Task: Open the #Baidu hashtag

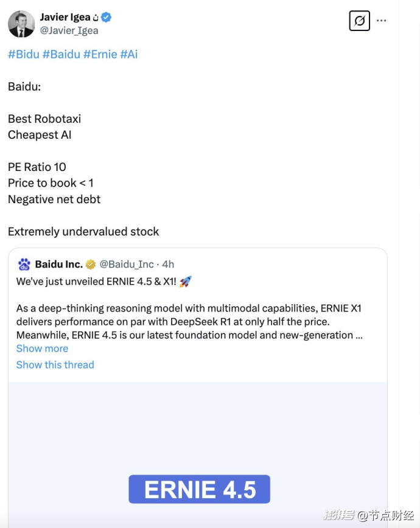Action: point(61,54)
